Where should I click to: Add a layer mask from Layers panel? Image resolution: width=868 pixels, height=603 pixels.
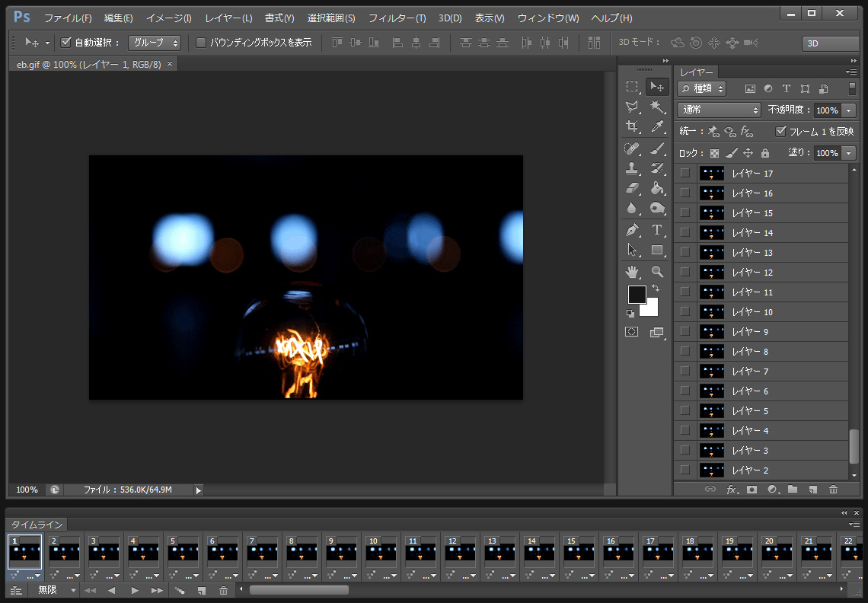click(752, 490)
